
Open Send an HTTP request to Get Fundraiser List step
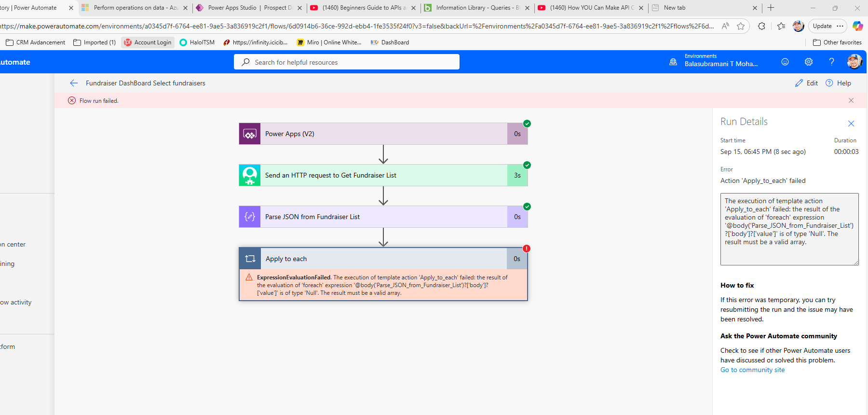pos(383,175)
